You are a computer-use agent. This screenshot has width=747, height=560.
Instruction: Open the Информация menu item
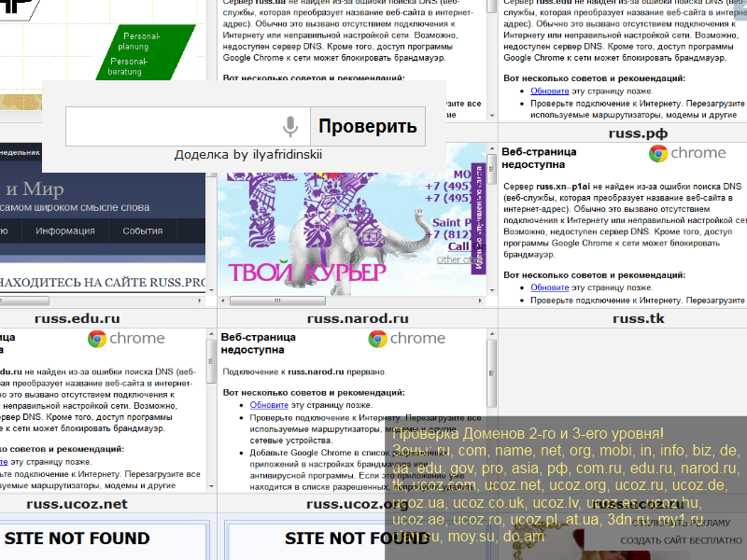point(65,231)
